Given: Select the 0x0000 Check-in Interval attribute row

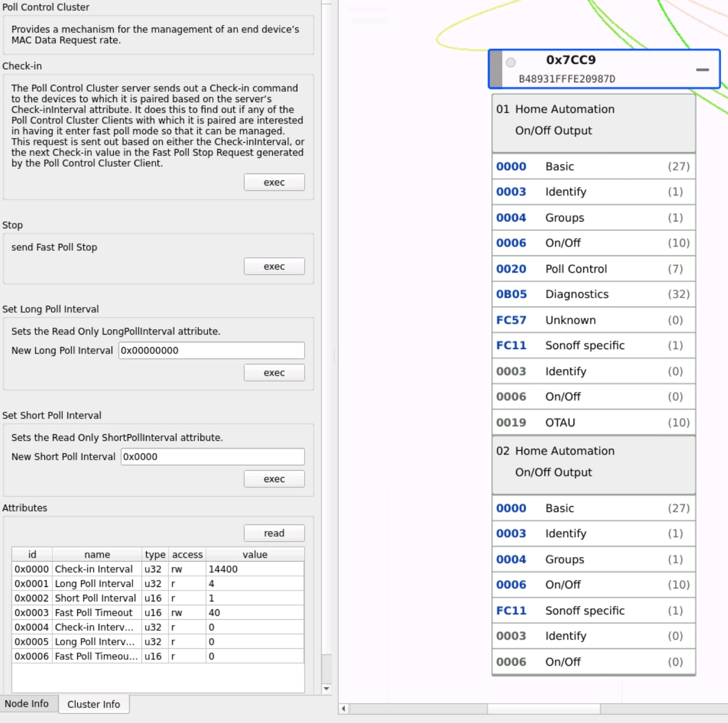Looking at the screenshot, I should point(94,569).
